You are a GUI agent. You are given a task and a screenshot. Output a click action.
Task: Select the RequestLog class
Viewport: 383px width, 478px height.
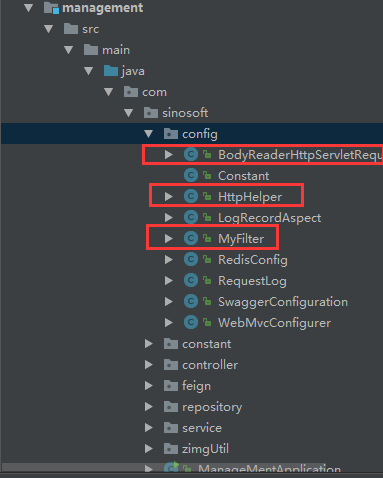[252, 281]
